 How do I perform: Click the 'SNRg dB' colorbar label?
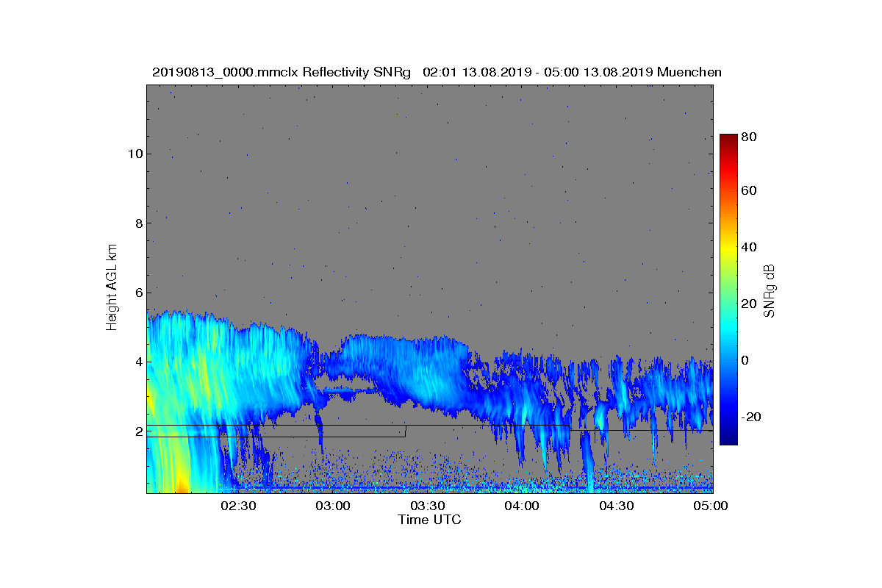point(770,290)
